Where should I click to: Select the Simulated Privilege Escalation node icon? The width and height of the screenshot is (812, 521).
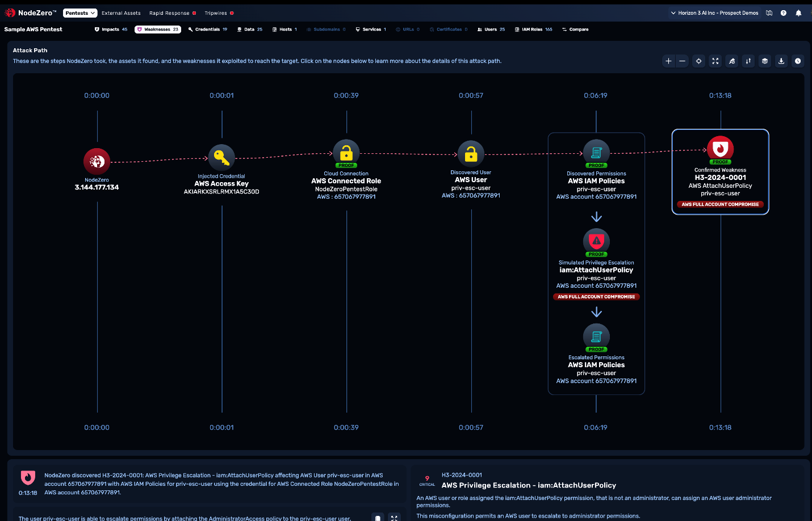pyautogui.click(x=596, y=241)
